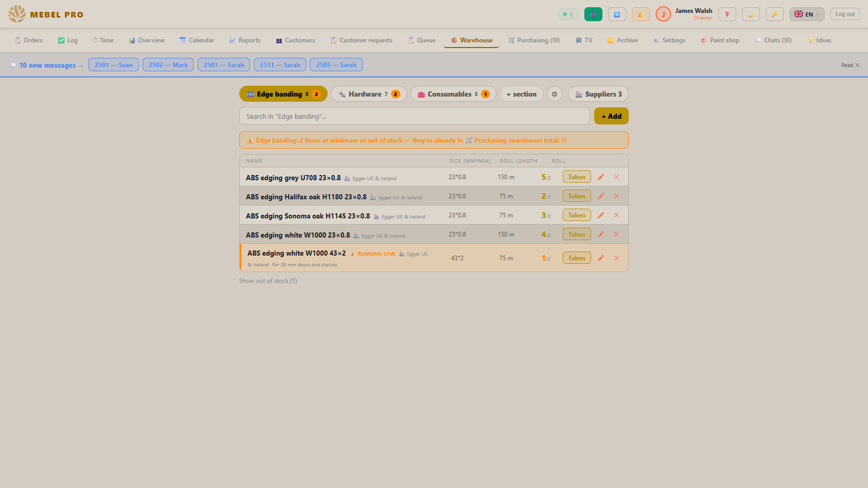Switch to the Queue tab
Screen dimensions: 868x488
pos(422,40)
